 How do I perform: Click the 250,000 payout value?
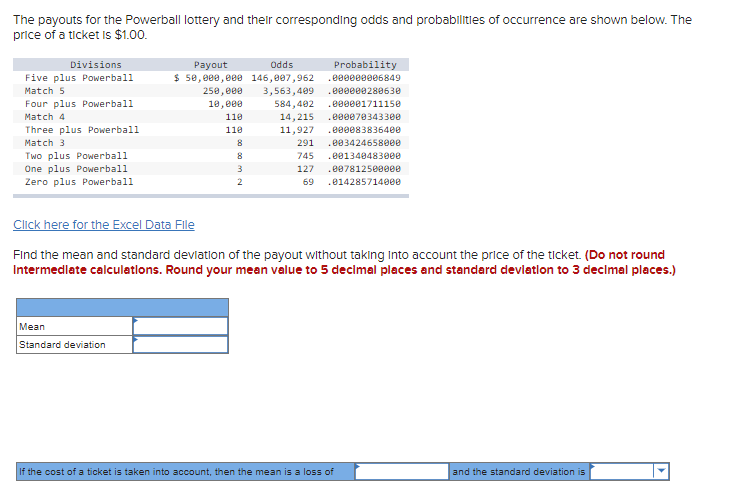222,90
